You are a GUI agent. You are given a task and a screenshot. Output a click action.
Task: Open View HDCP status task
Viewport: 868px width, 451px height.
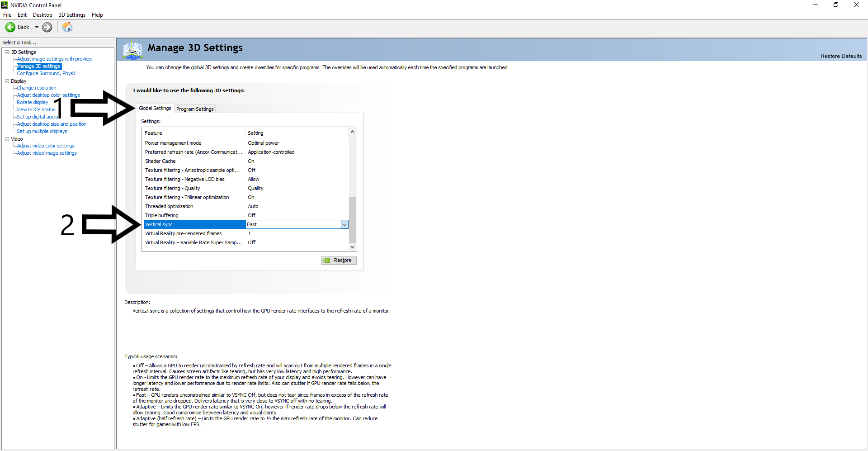point(36,109)
